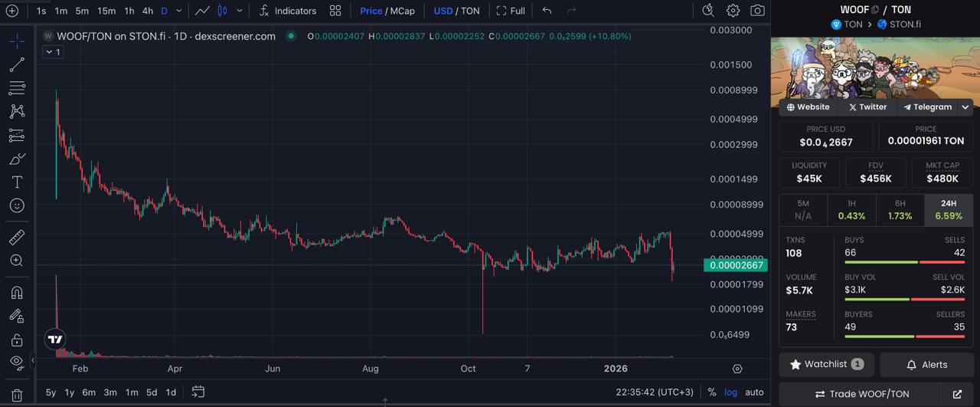980x407 pixels.
Task: Open price Alerts
Action: pos(926,364)
